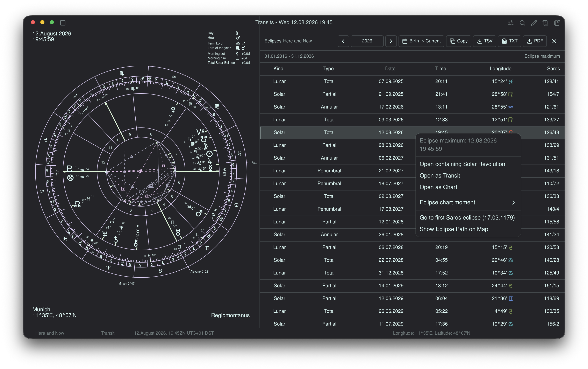
Task: Go to previous year with left arrow
Action: [343, 41]
